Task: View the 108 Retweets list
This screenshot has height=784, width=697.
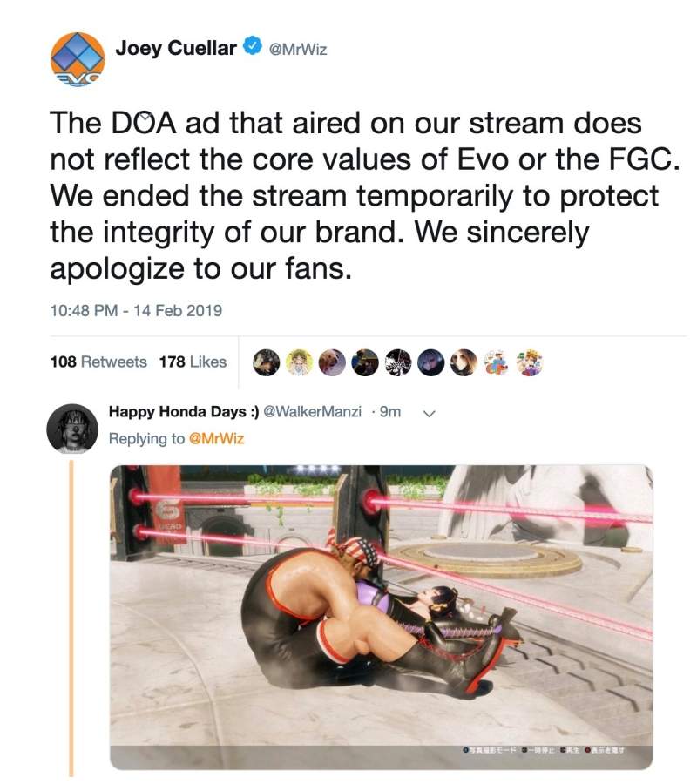Action: 98,362
